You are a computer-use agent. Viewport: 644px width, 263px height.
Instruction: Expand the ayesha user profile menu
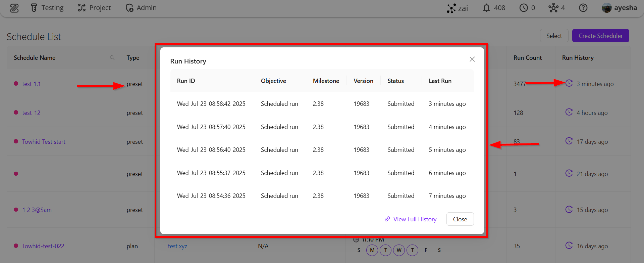click(619, 8)
